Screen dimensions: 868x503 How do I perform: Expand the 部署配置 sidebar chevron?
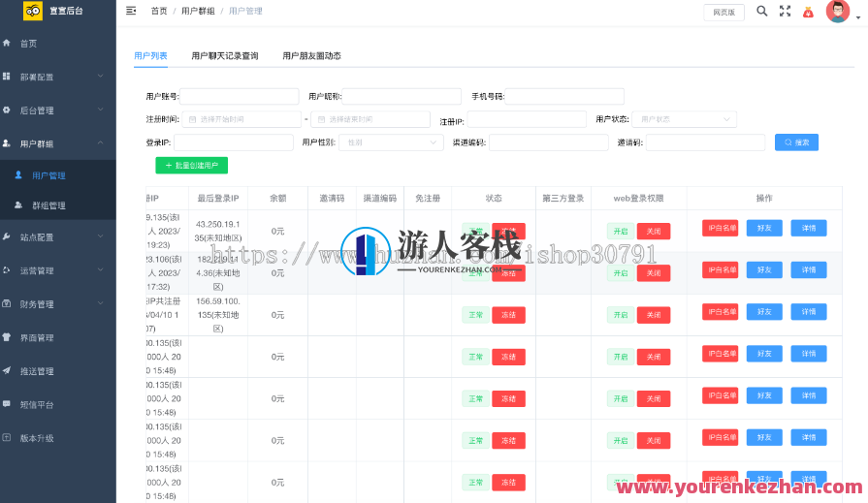[100, 76]
